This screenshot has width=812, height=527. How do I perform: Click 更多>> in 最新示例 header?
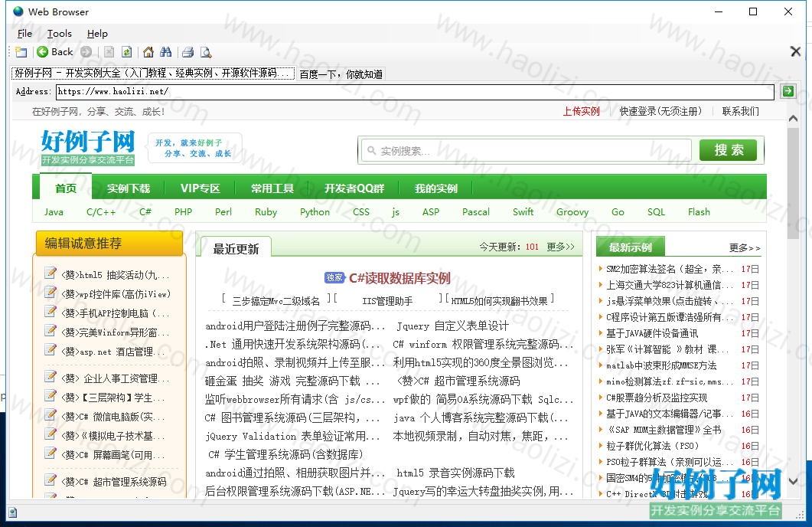[745, 248]
